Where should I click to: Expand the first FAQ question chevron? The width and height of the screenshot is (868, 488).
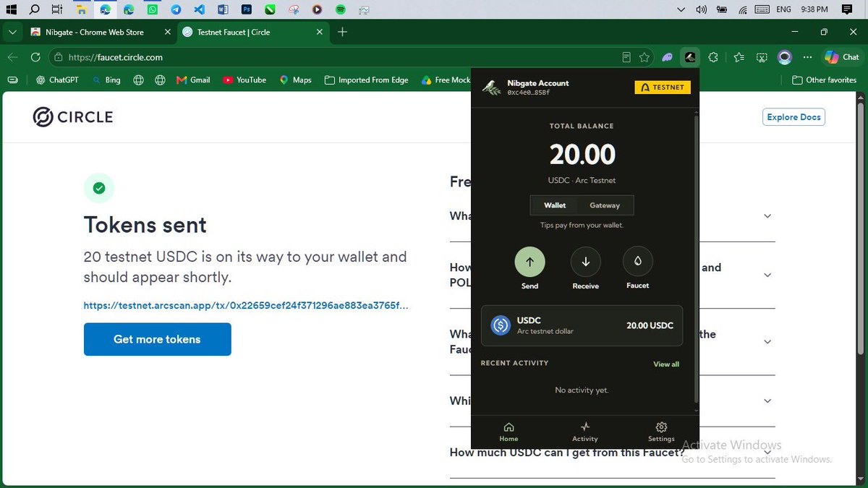[x=767, y=216]
